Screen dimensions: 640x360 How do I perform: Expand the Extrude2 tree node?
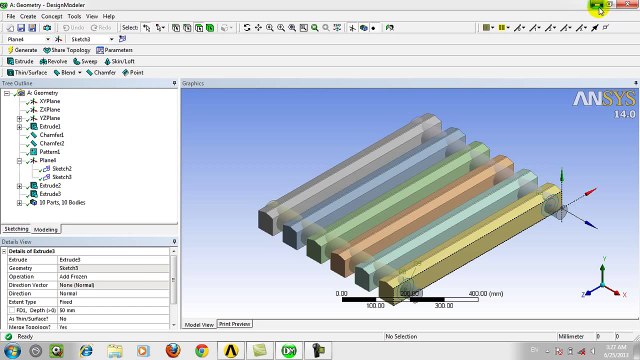pyautogui.click(x=19, y=186)
